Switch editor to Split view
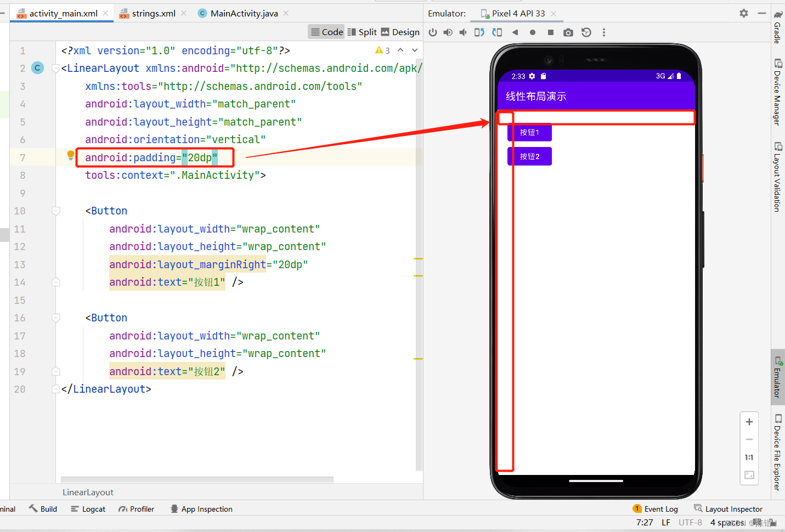The image size is (785, 532). (362, 32)
